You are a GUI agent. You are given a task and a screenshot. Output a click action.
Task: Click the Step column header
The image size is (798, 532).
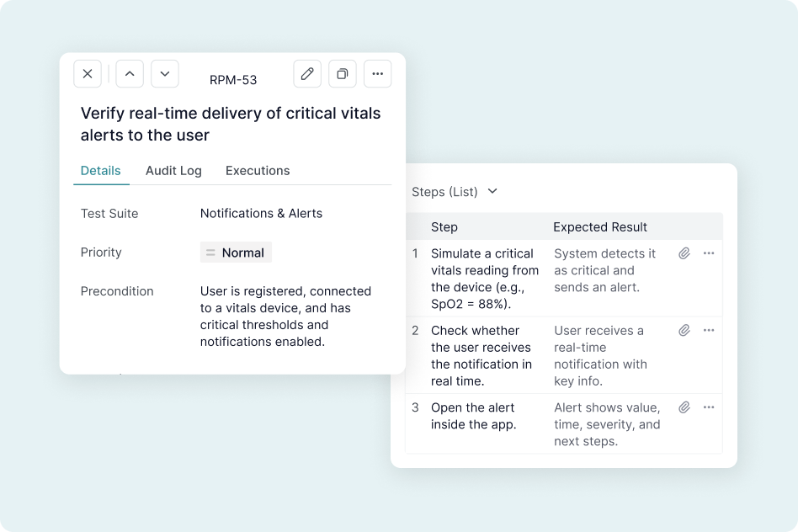(444, 227)
